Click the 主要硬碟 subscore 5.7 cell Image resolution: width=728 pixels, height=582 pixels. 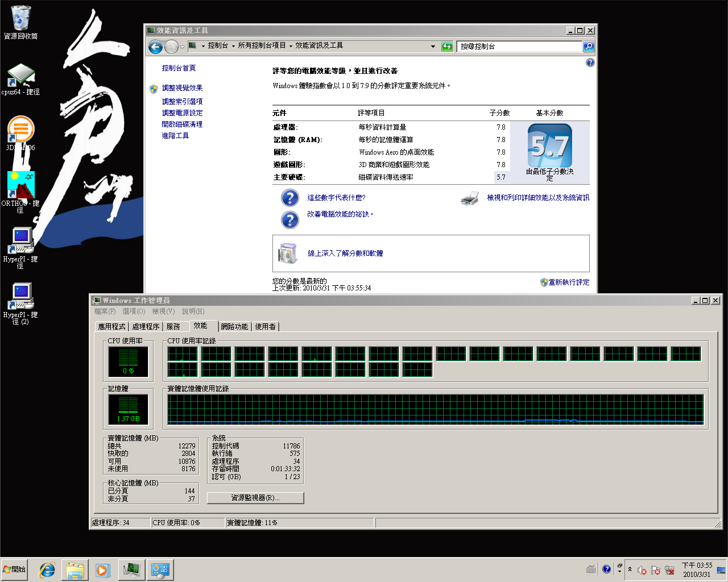coord(501,177)
